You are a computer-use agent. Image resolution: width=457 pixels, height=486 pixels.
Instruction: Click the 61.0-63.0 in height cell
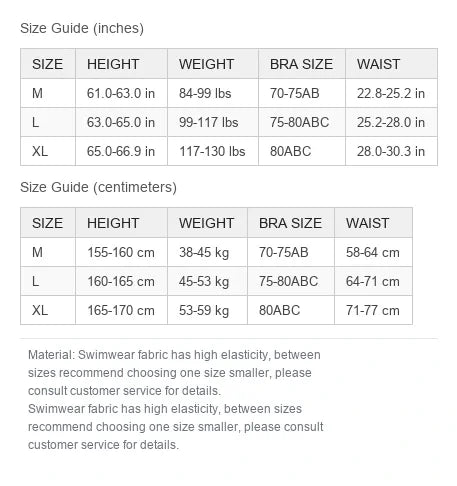121,93
